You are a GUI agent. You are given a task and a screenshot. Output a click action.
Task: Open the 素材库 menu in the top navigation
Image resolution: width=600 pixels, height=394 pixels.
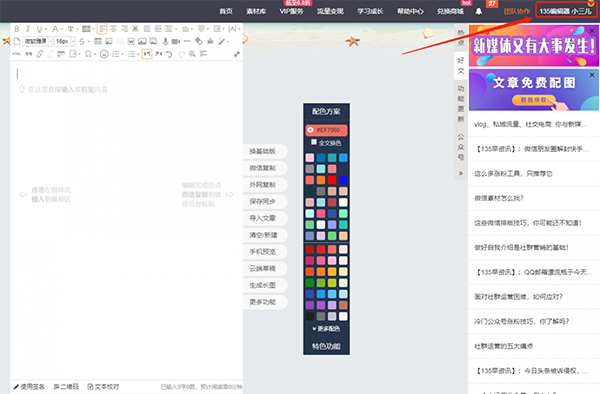click(256, 11)
